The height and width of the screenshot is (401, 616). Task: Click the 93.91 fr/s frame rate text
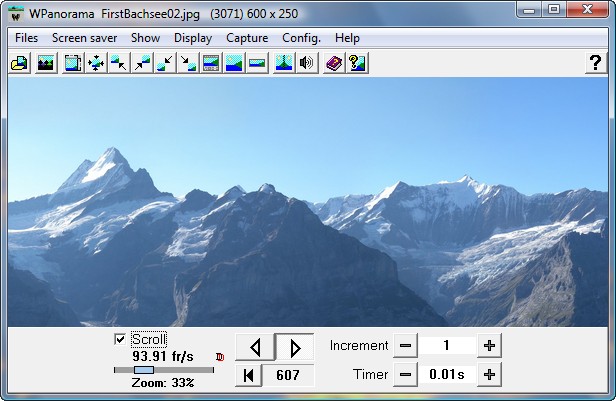163,356
